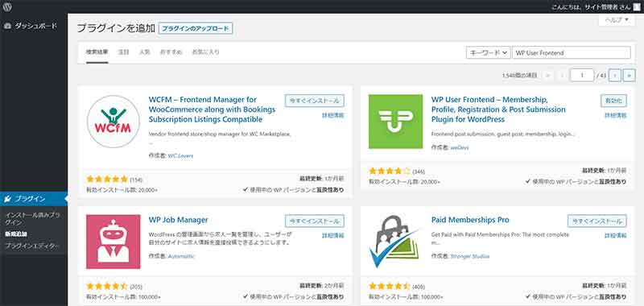Open WP Job Manager title link

pyautogui.click(x=178, y=220)
